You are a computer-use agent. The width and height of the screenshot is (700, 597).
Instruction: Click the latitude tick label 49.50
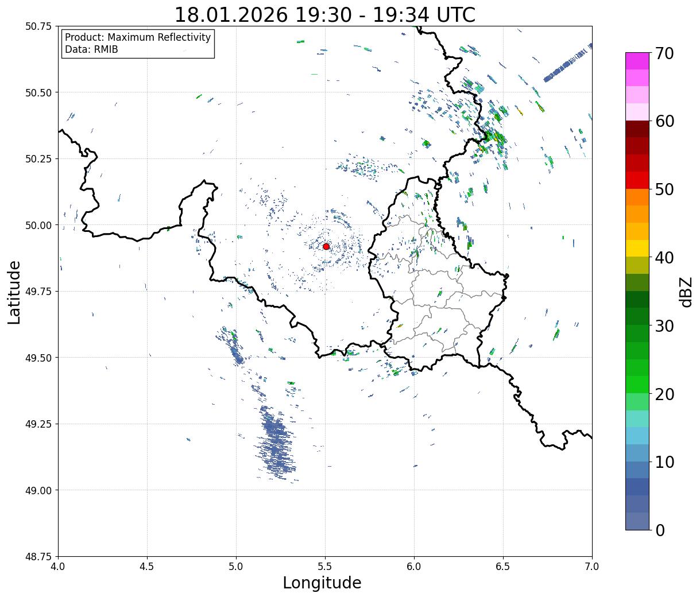click(x=38, y=358)
